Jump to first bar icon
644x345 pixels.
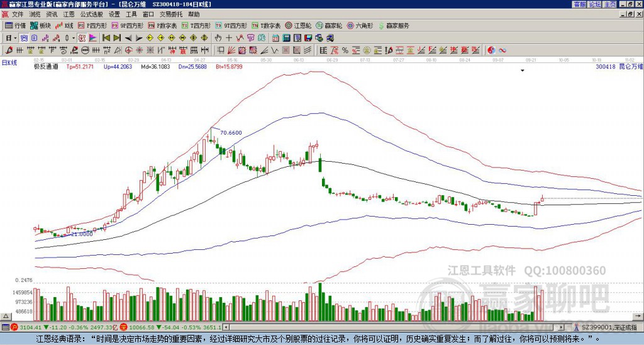pos(106,38)
